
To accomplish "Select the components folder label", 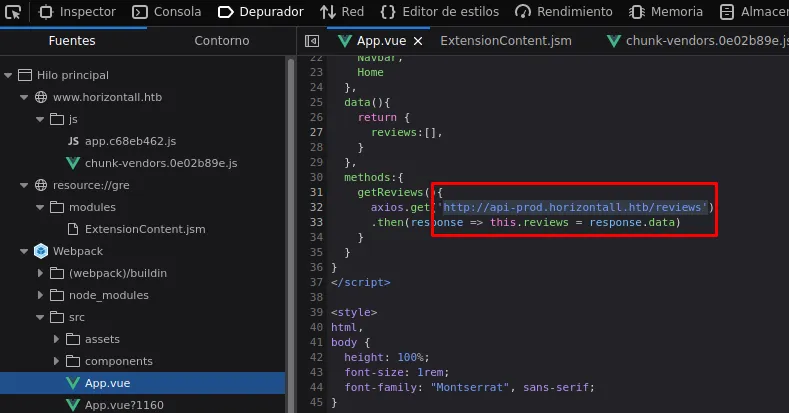I will click(x=119, y=361).
